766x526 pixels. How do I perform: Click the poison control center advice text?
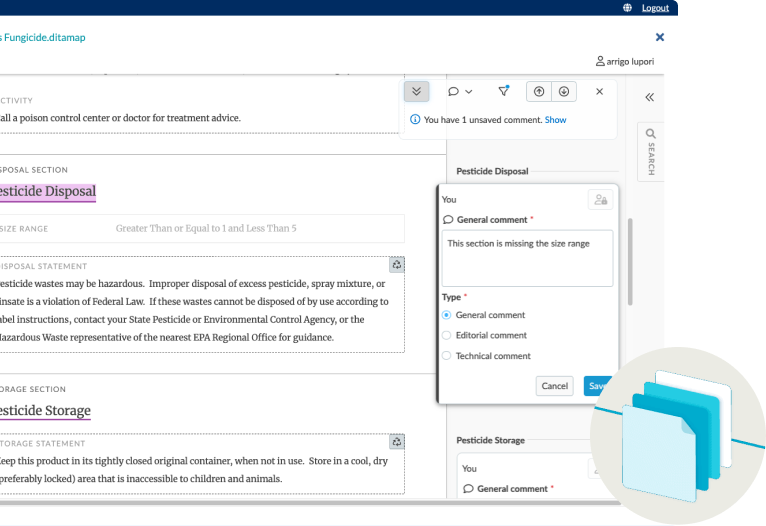click(120, 118)
